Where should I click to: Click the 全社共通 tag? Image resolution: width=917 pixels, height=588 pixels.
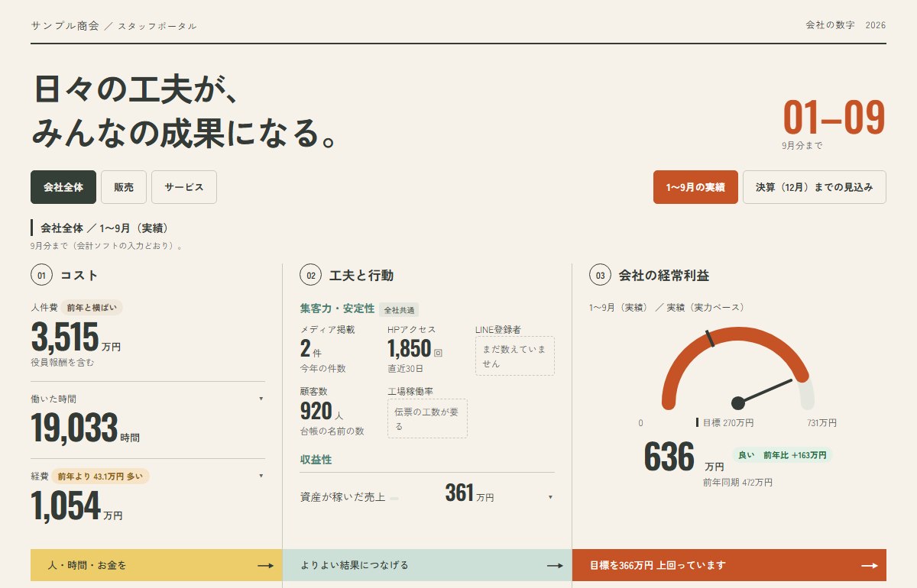point(399,310)
